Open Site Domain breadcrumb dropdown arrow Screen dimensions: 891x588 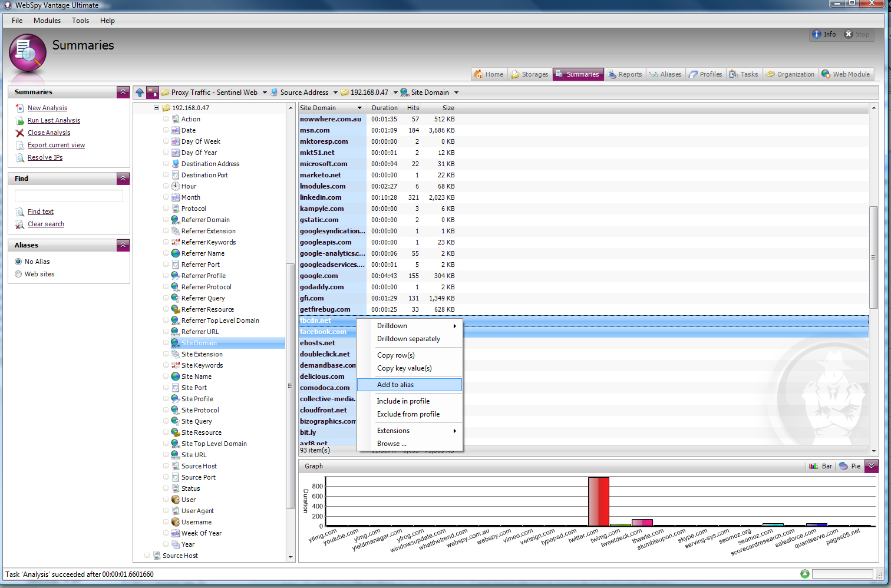pyautogui.click(x=456, y=93)
